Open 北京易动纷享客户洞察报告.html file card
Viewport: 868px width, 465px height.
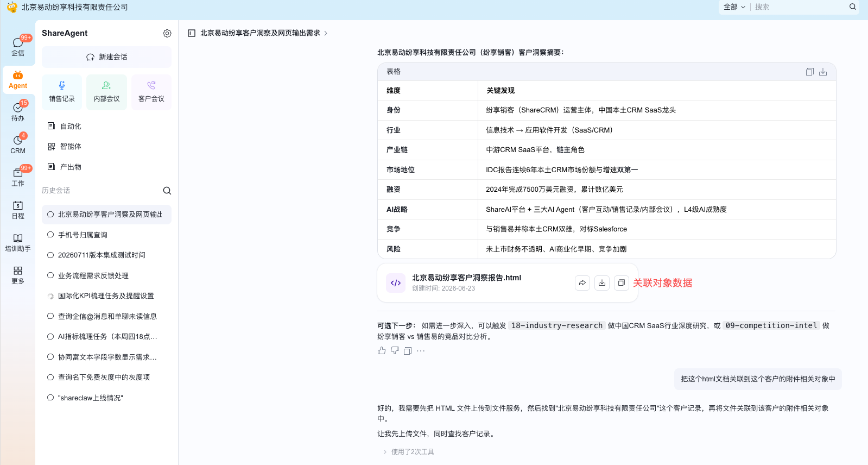tap(508, 283)
